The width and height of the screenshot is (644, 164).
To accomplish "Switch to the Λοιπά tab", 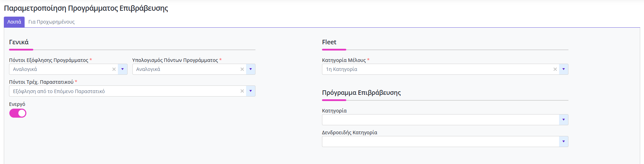I will 14,22.
